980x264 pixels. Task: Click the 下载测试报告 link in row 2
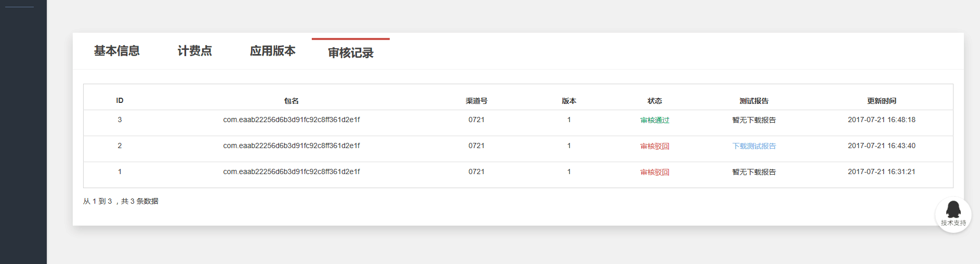coord(754,146)
